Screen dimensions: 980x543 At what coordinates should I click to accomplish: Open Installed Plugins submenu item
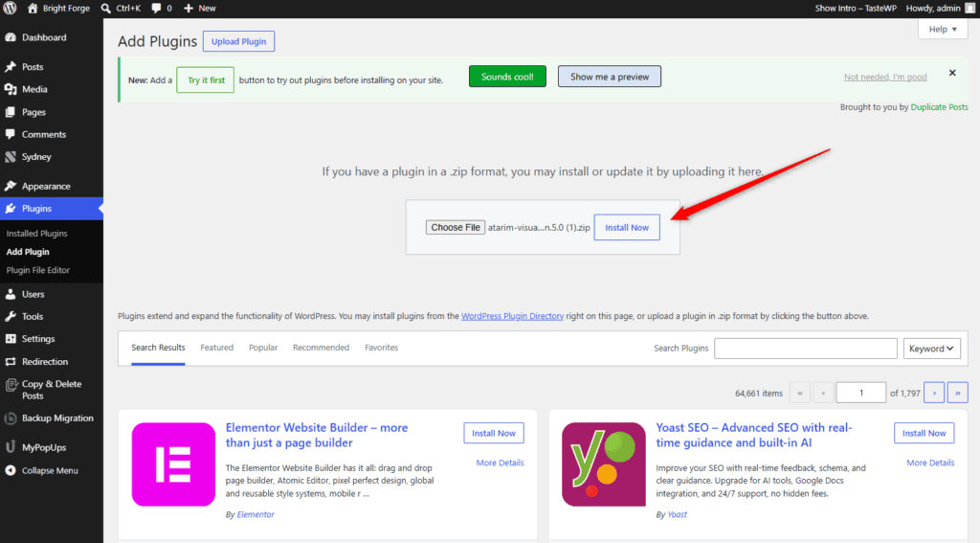pyautogui.click(x=37, y=234)
